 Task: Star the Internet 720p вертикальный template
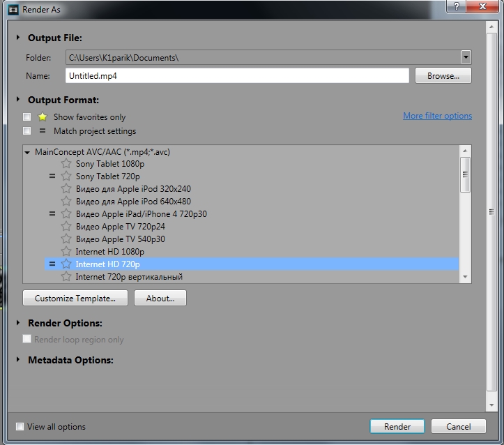66,276
